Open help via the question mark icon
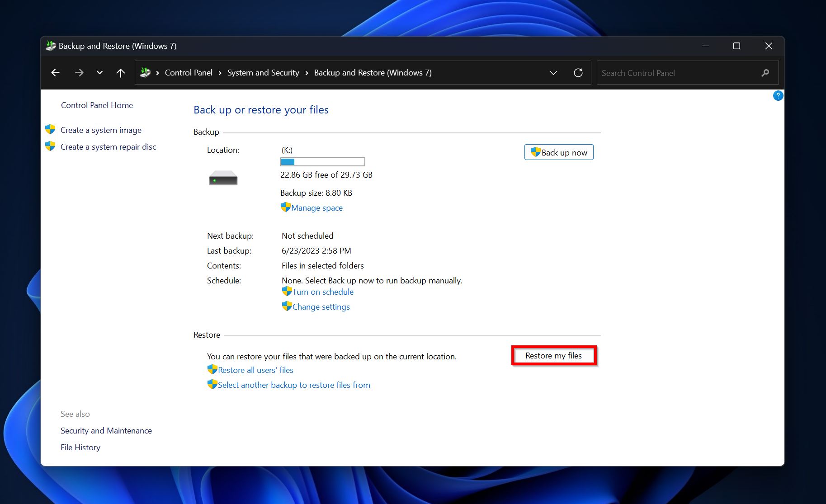Viewport: 826px width, 504px height. [x=778, y=95]
